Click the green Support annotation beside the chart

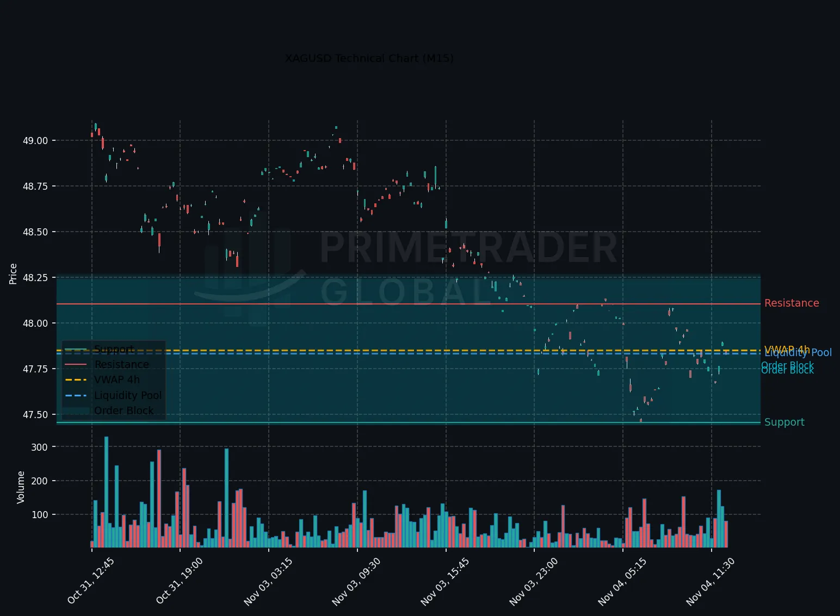(x=784, y=422)
